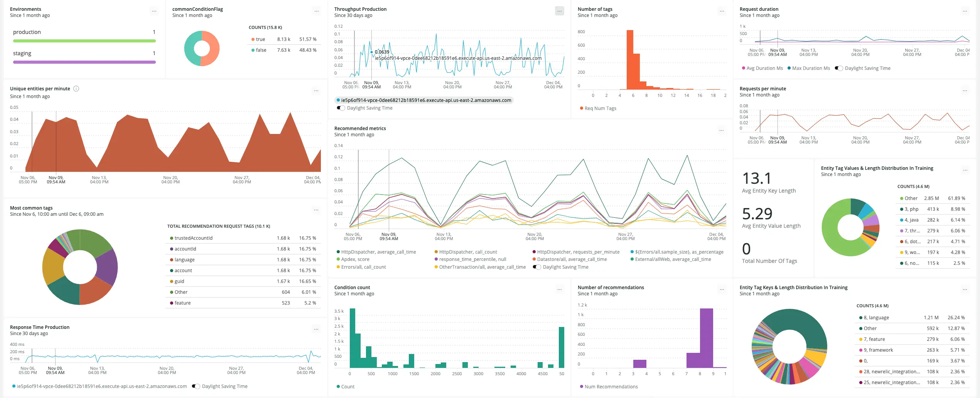
Task: Select the Req Num Tags legend label
Action: 597,108
